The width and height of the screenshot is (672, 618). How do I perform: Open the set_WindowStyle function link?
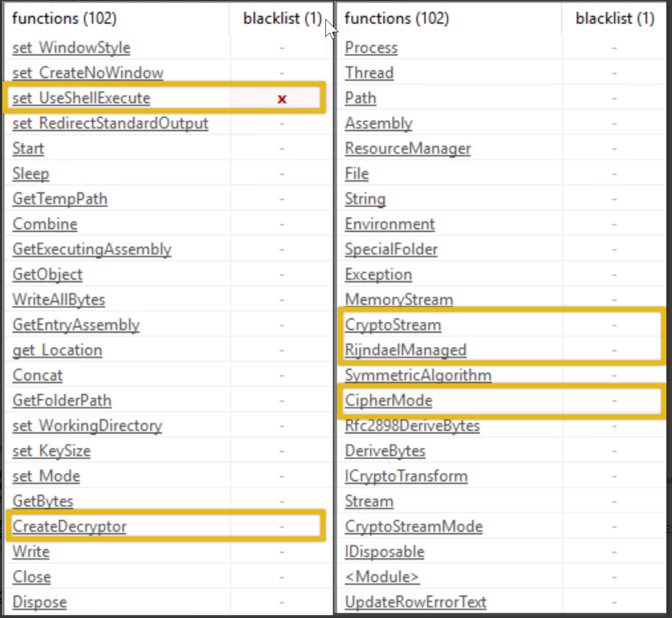[71, 48]
